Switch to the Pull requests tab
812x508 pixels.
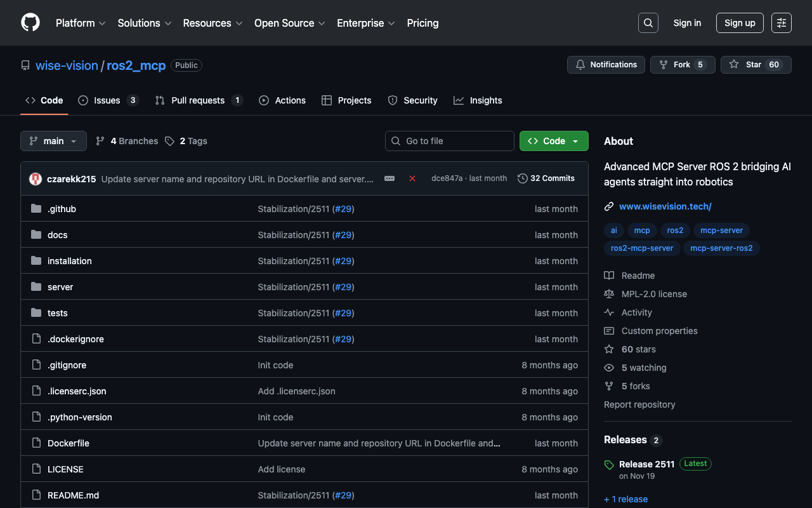(x=198, y=100)
